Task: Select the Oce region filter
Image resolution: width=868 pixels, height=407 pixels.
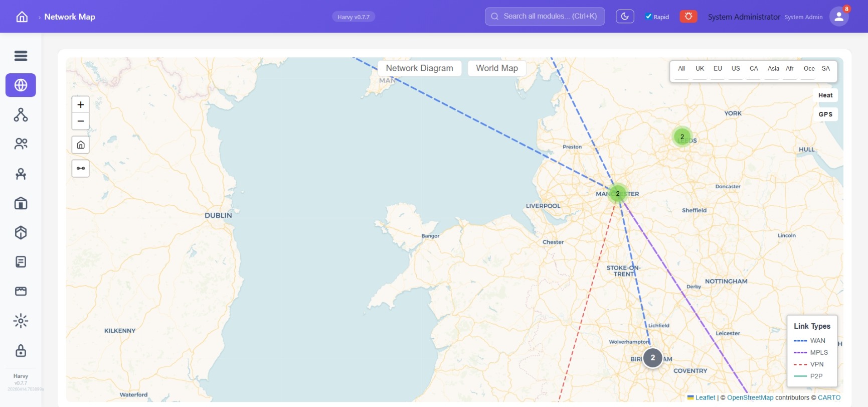Action: (809, 69)
